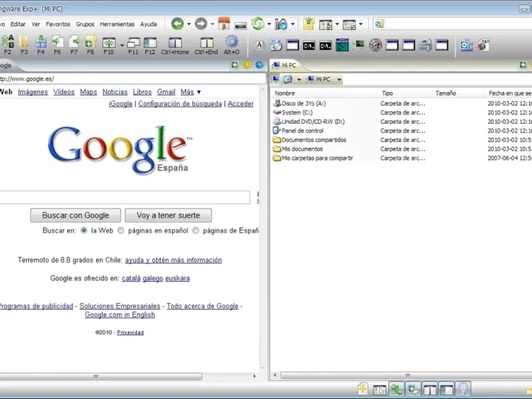Sort by the Tamaño column header
The image size is (532, 399).
click(458, 93)
